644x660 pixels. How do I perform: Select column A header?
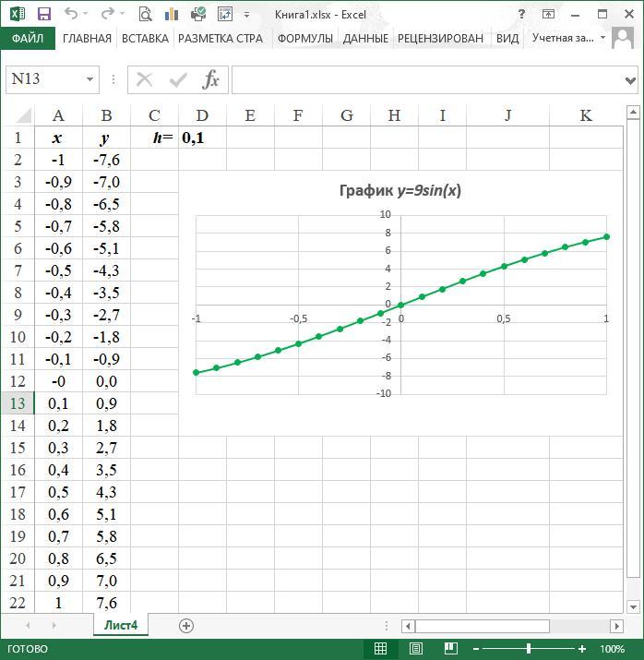click(58, 115)
